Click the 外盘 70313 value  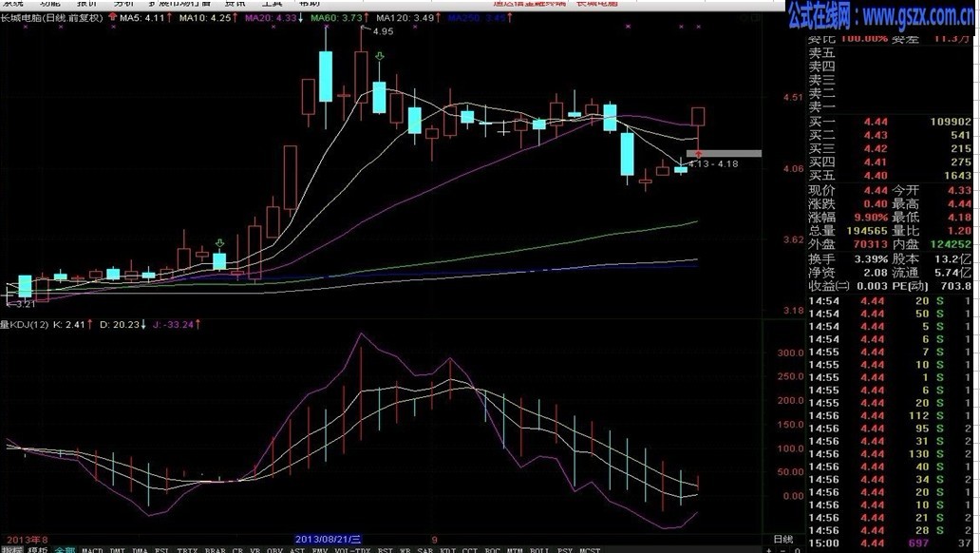tap(870, 244)
